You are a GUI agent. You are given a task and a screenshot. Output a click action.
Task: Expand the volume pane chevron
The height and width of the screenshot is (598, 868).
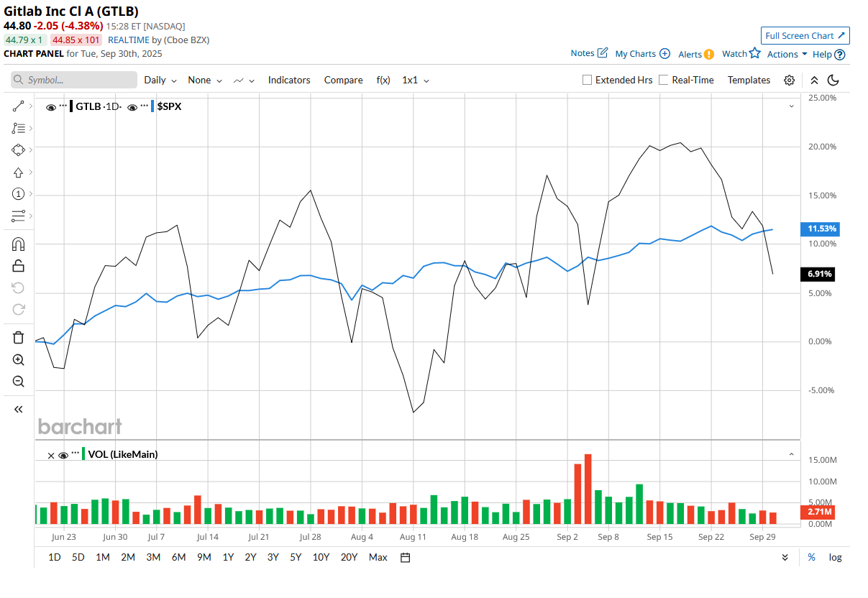(x=792, y=454)
